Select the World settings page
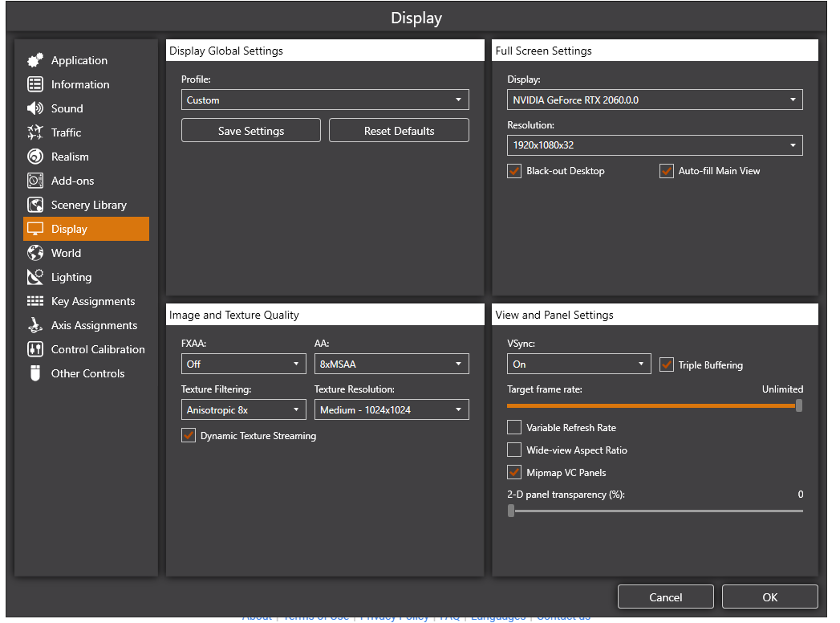 tap(87, 253)
